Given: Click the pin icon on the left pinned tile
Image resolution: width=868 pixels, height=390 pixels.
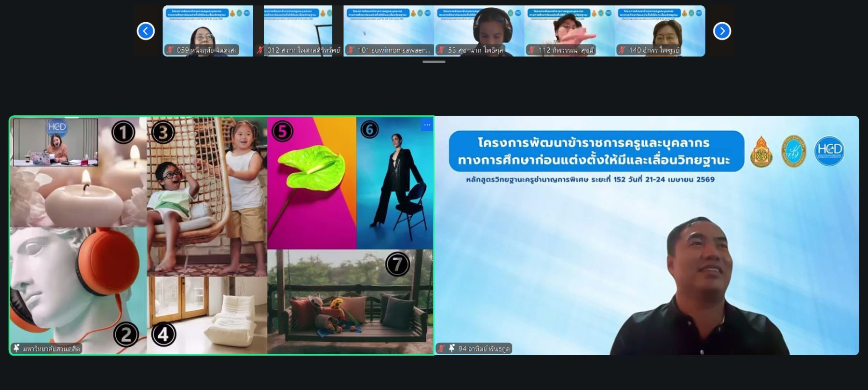Looking at the screenshot, I should tap(17, 348).
